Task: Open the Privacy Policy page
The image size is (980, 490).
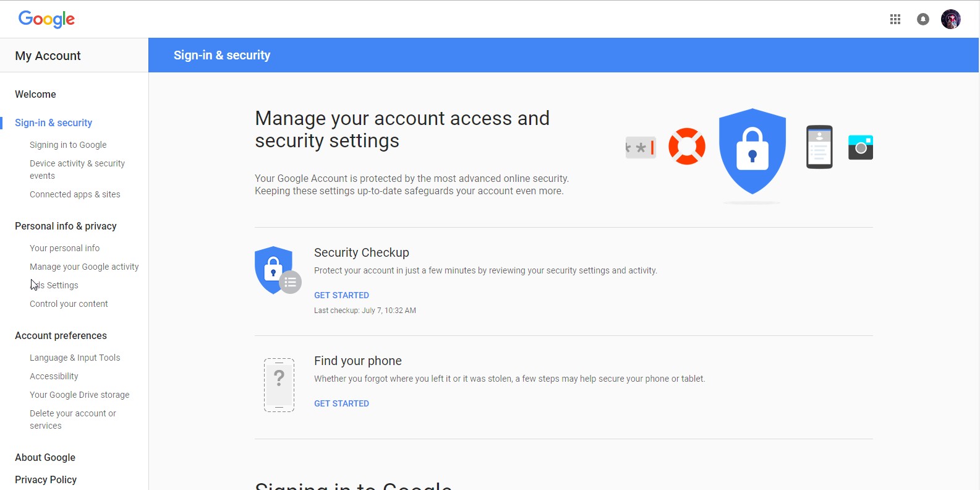Action: pyautogui.click(x=45, y=479)
